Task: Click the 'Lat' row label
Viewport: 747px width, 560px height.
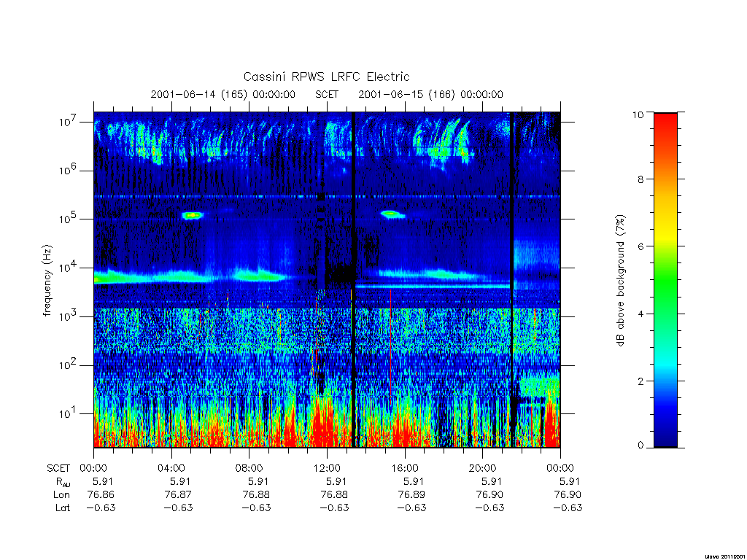Action: [63, 507]
